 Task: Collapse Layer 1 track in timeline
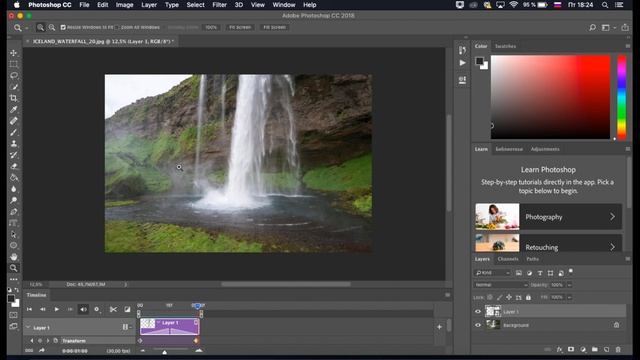(x=28, y=327)
